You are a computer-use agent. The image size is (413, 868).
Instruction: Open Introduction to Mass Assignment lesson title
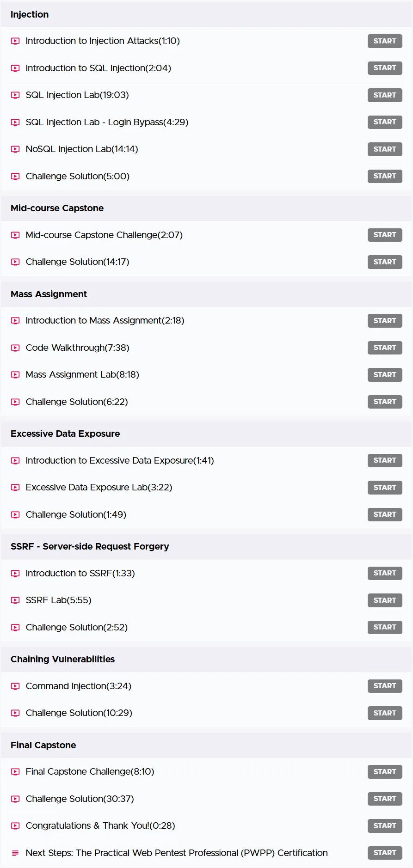(x=105, y=321)
